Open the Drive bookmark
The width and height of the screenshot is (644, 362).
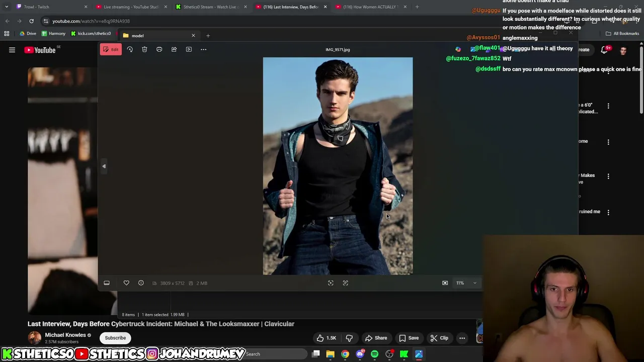coord(28,34)
